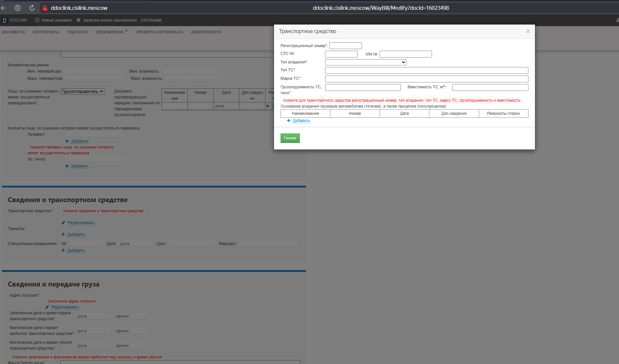
Task: Focus the Марка ТС text field
Action: click(x=427, y=79)
